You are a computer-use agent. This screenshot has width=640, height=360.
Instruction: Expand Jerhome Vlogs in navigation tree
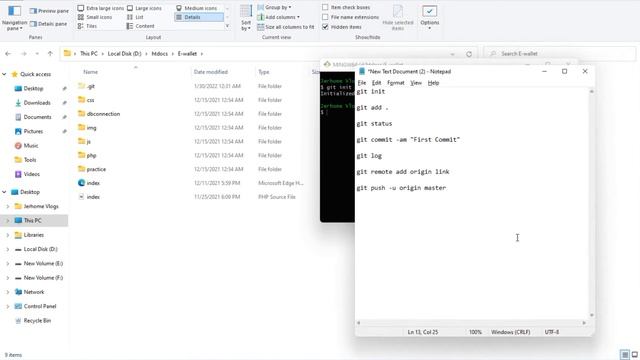[8, 207]
